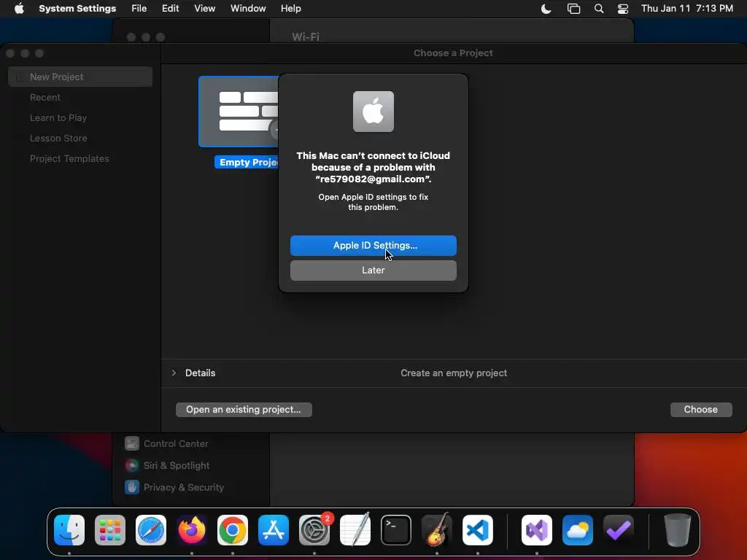Launch Google Chrome from the Dock
The width and height of the screenshot is (747, 560).
point(233,530)
